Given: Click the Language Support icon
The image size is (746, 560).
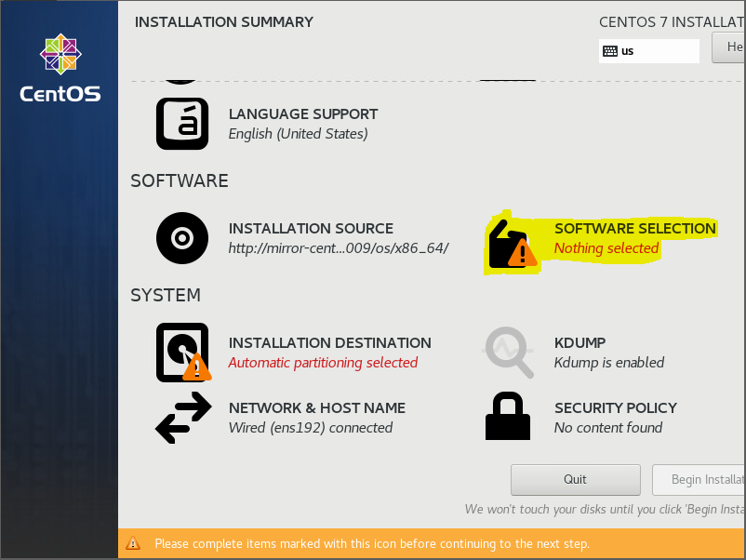Looking at the screenshot, I should 182,124.
